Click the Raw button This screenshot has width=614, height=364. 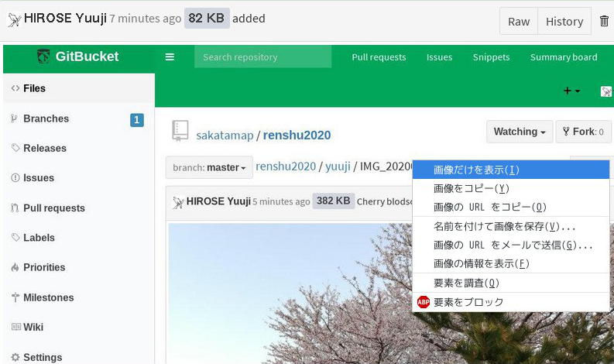pos(518,21)
